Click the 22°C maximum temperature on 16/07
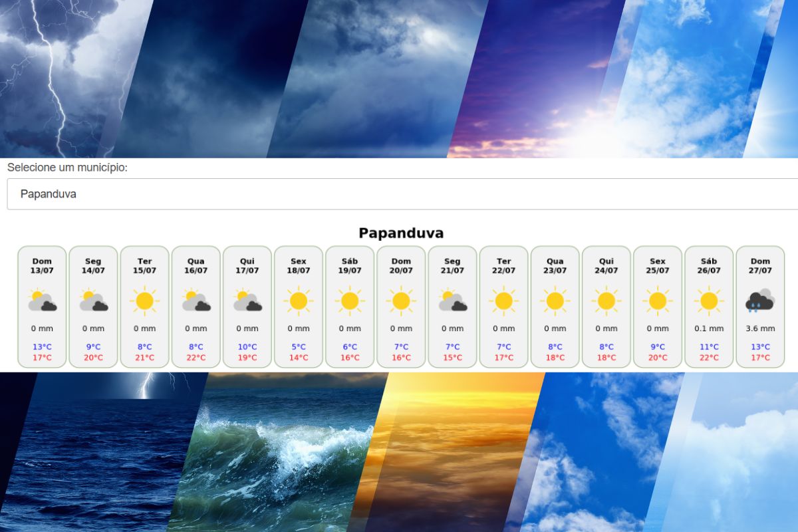This screenshot has width=798, height=532. (x=196, y=358)
